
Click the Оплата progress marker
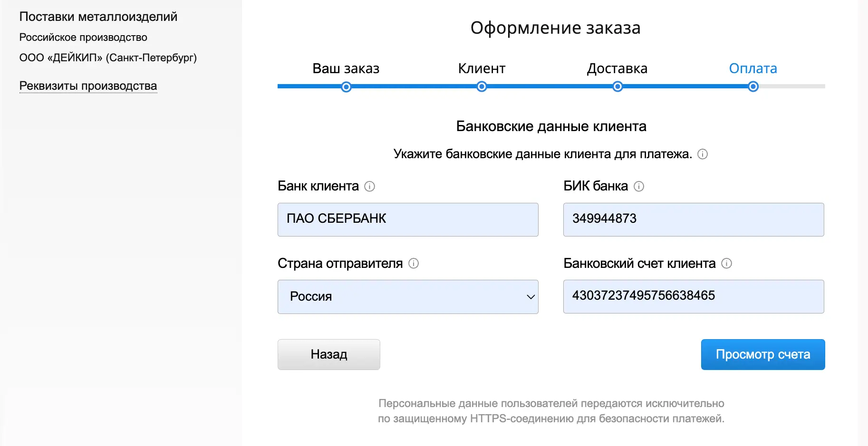coord(753,87)
